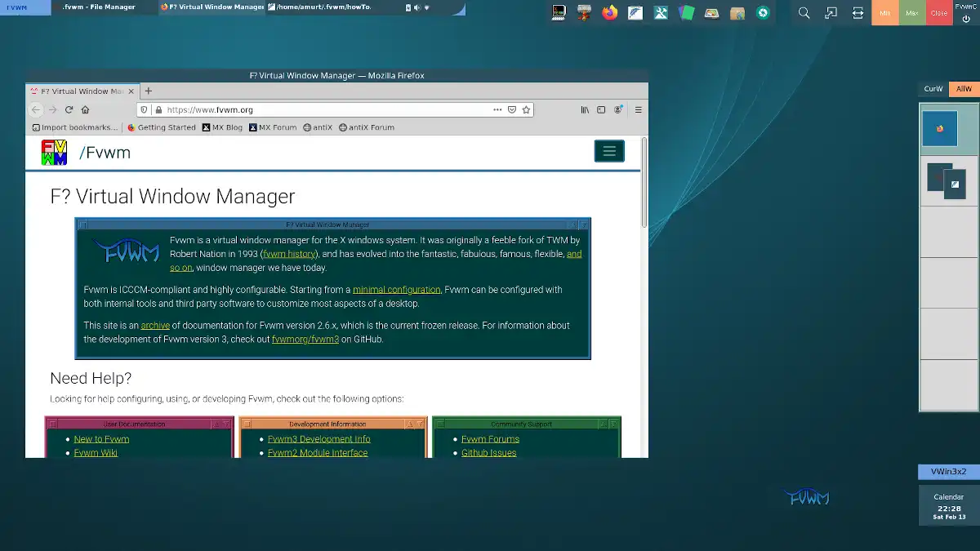Open 'New to Fvwm' link
The height and width of the screenshot is (551, 980).
pos(101,439)
